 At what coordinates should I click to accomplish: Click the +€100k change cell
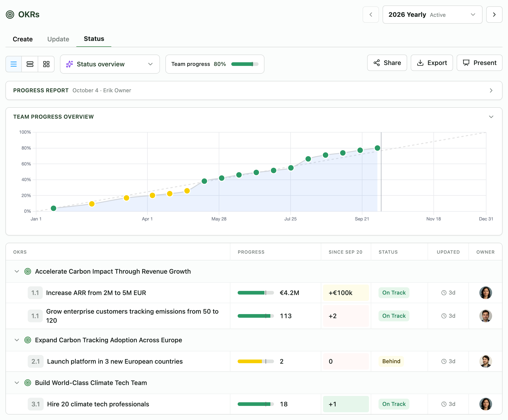[346, 293]
